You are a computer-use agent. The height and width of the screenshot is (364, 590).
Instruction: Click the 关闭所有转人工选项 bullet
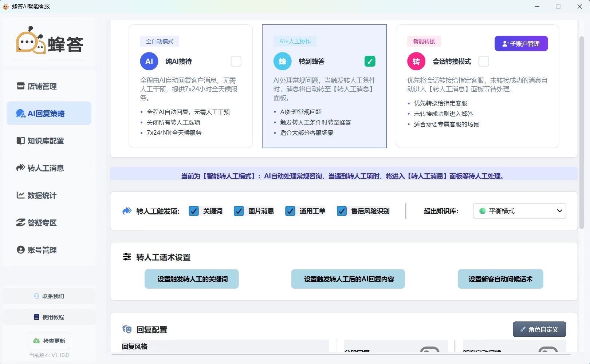tap(173, 122)
